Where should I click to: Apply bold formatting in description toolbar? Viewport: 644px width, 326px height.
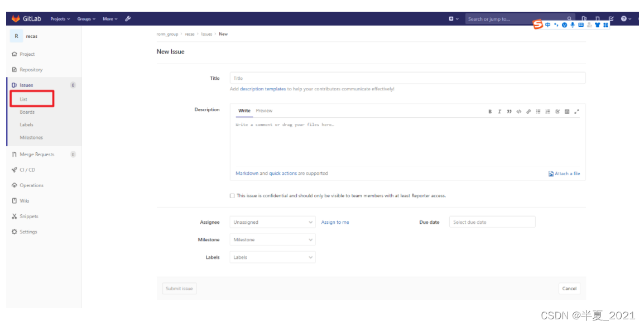(x=490, y=112)
